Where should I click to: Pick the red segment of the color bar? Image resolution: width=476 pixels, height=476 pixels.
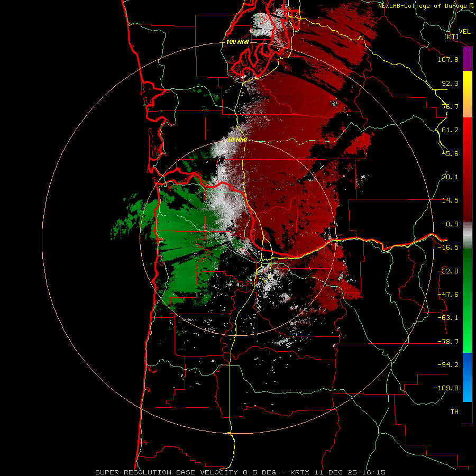click(x=467, y=169)
